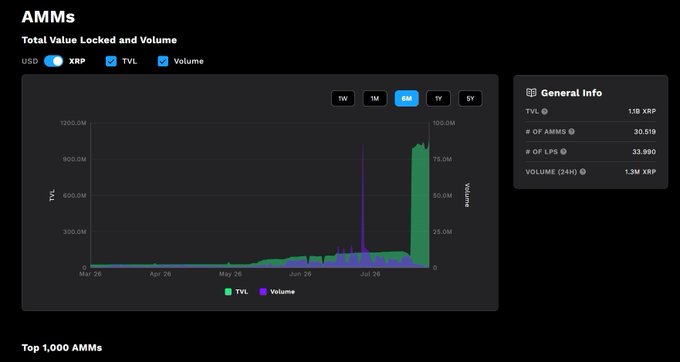This screenshot has width=680, height=362.
Task: Click the 33.990 LPs count value
Action: (644, 152)
